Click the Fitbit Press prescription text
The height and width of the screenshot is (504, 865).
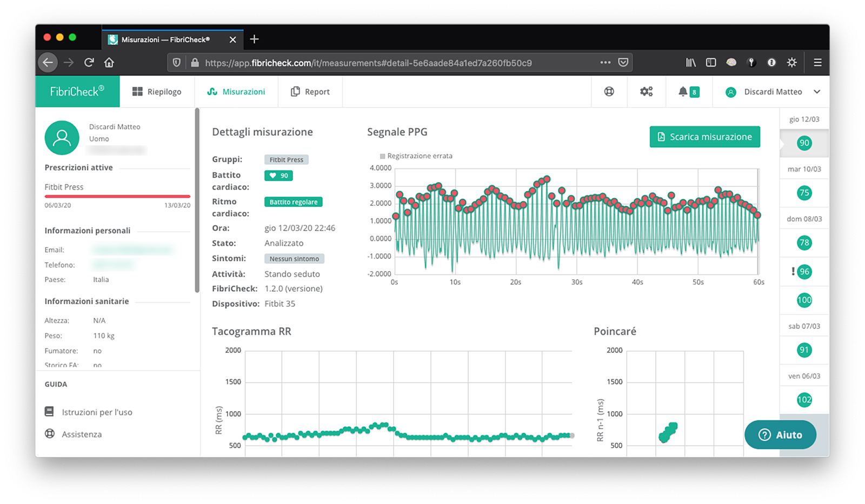click(x=64, y=187)
